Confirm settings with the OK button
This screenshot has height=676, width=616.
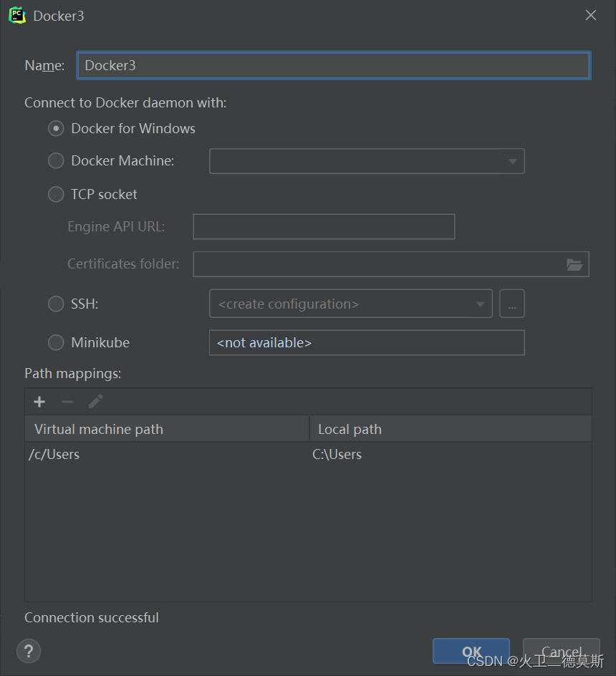(471, 652)
